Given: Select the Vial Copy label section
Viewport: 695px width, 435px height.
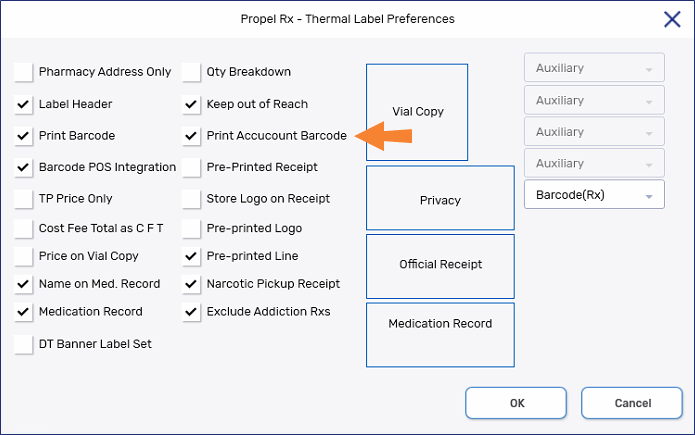Looking at the screenshot, I should click(x=417, y=112).
